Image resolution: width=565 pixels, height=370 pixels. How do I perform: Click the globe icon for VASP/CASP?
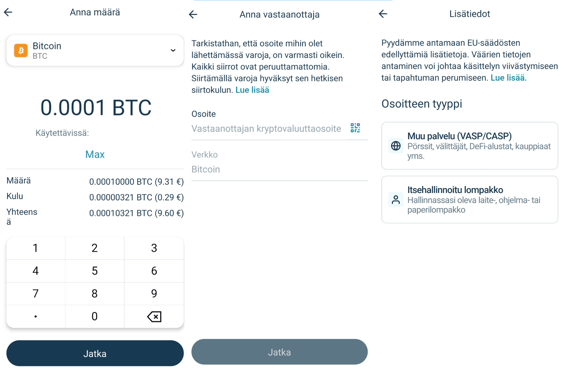tap(396, 146)
